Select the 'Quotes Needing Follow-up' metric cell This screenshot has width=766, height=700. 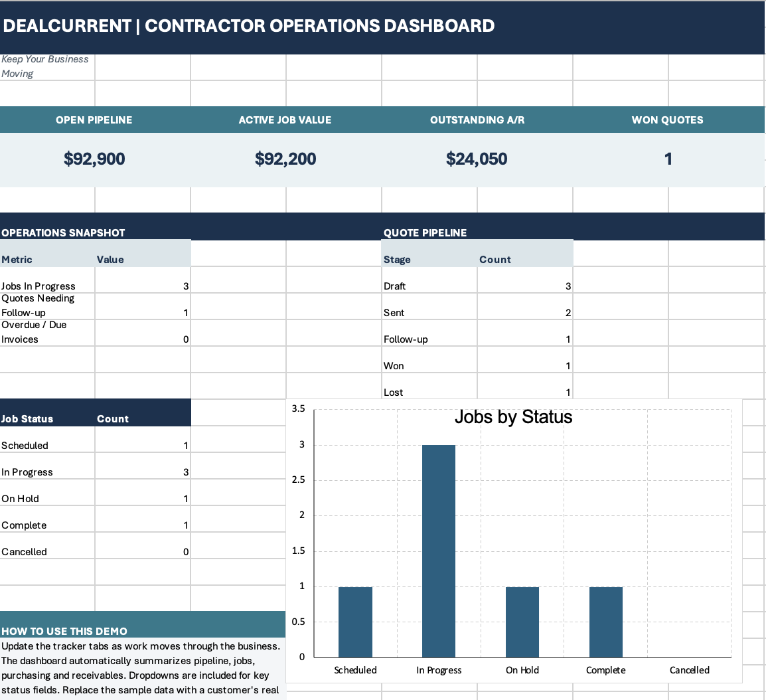pos(47,306)
